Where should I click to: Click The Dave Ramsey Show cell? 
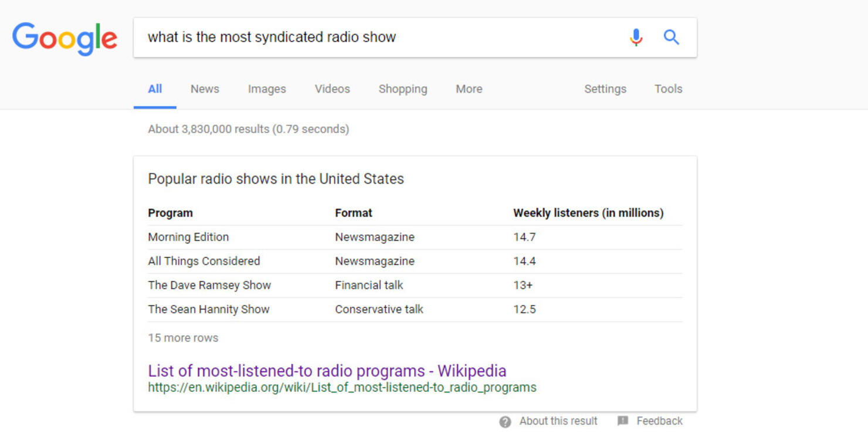point(209,285)
